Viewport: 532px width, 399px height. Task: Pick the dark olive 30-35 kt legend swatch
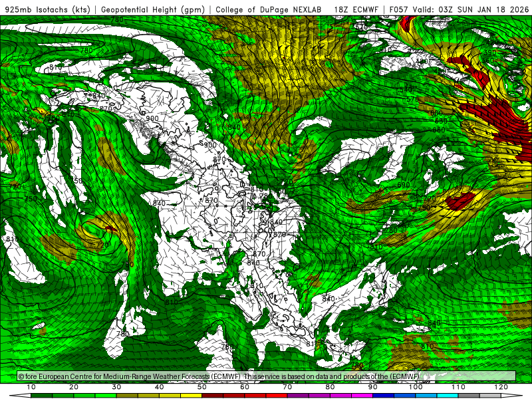tap(127, 396)
